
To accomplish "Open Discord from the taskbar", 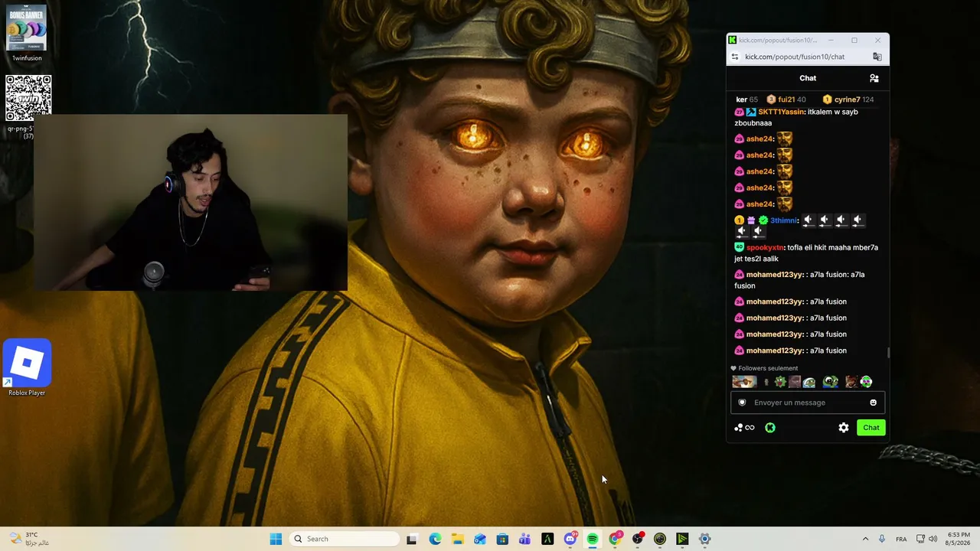I will tap(570, 539).
